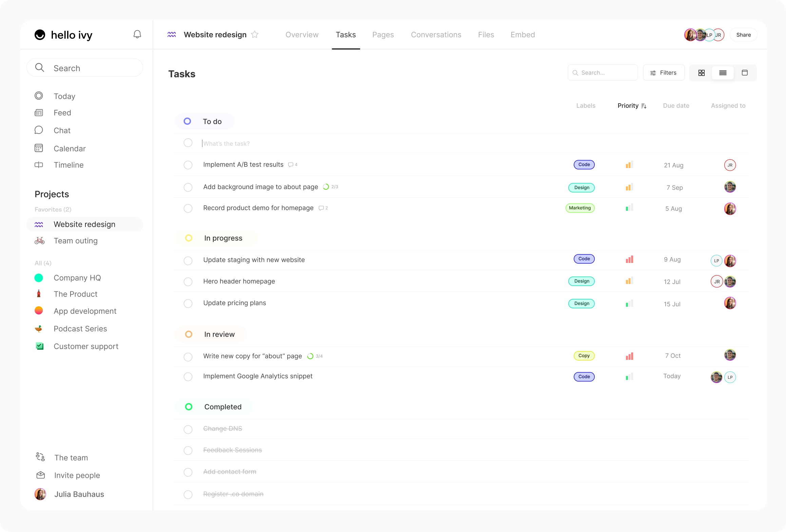The width and height of the screenshot is (786, 532).
Task: Open the Timeline sidebar icon
Action: 39,165
